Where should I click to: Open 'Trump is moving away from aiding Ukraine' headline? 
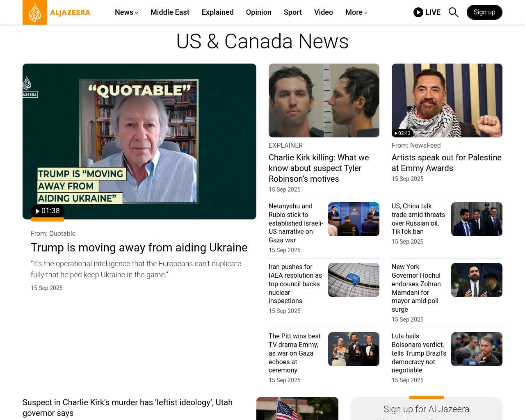(139, 247)
